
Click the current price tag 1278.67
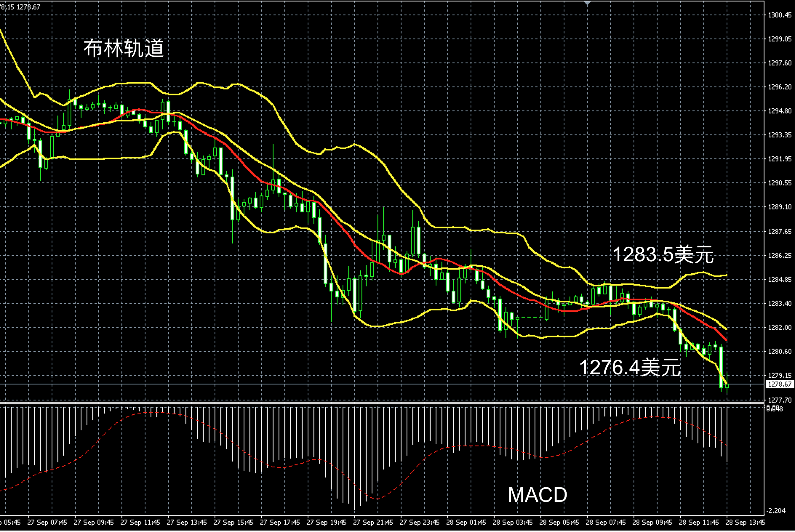point(780,384)
